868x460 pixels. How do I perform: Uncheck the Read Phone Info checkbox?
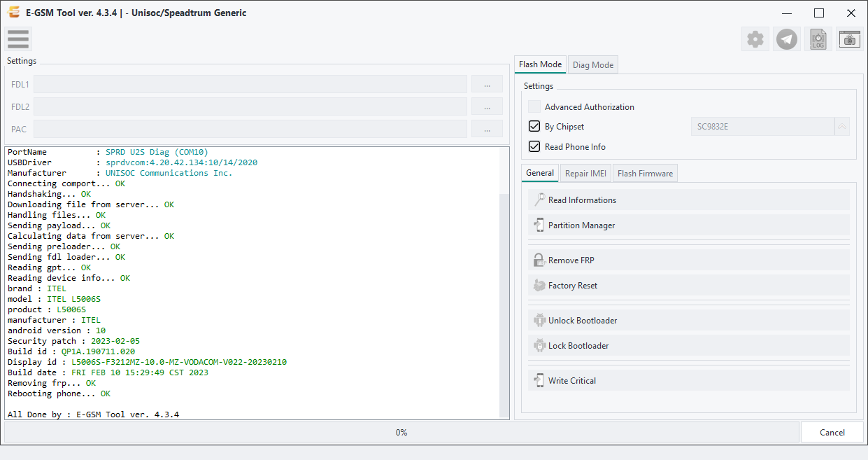(534, 146)
